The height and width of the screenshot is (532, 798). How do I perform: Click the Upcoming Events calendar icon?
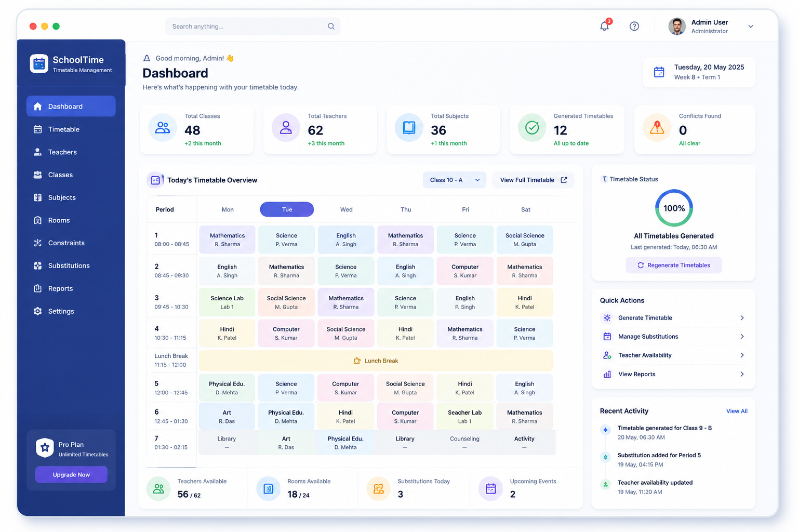(x=491, y=489)
